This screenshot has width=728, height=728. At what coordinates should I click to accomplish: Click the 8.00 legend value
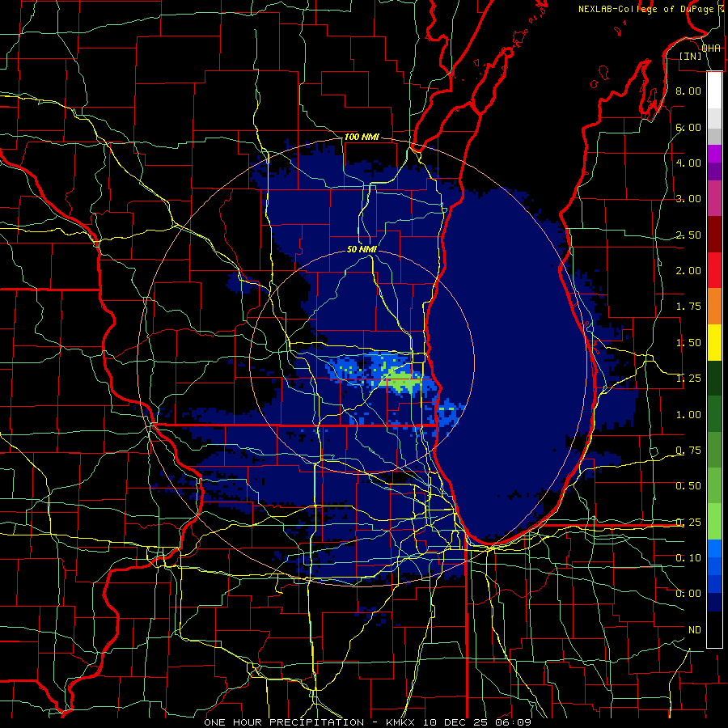[x=688, y=91]
